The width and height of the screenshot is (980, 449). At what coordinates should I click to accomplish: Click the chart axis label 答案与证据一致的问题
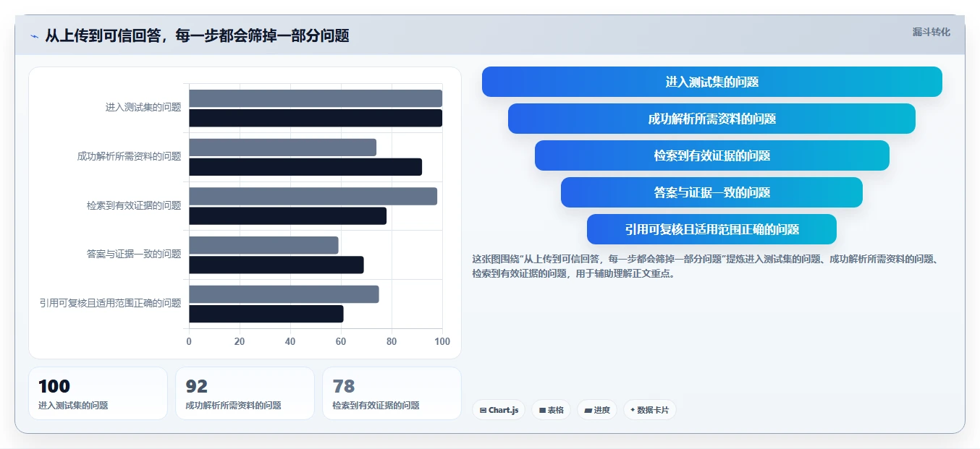(x=134, y=254)
